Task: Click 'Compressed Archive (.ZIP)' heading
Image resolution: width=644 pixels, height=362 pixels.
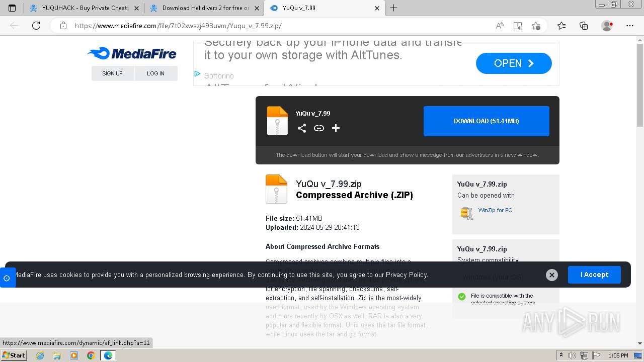Action: (x=354, y=195)
